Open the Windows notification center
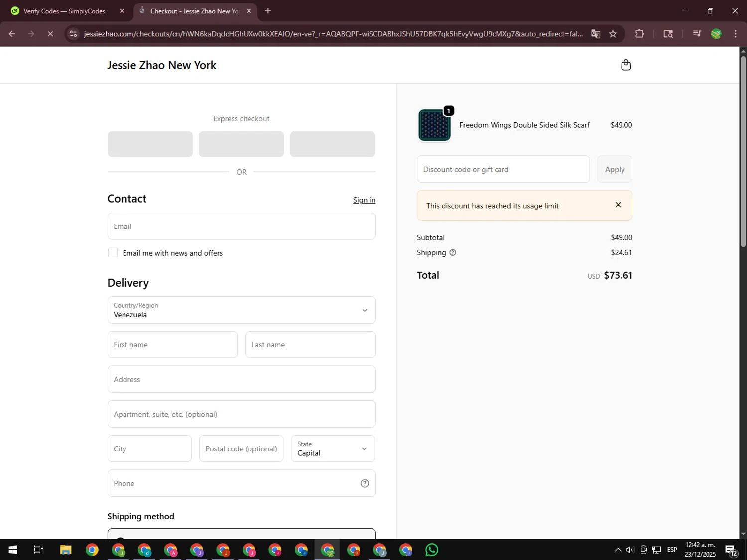The width and height of the screenshot is (747, 560). click(731, 550)
